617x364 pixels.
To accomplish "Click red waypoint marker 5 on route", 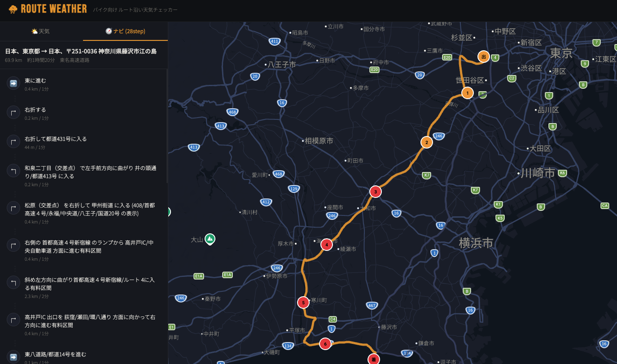I will (303, 303).
